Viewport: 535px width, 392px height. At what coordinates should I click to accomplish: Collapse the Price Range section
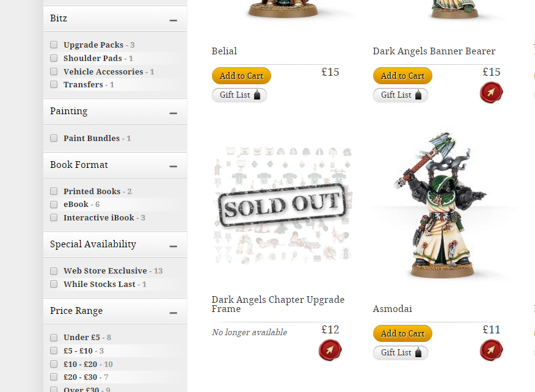click(173, 313)
